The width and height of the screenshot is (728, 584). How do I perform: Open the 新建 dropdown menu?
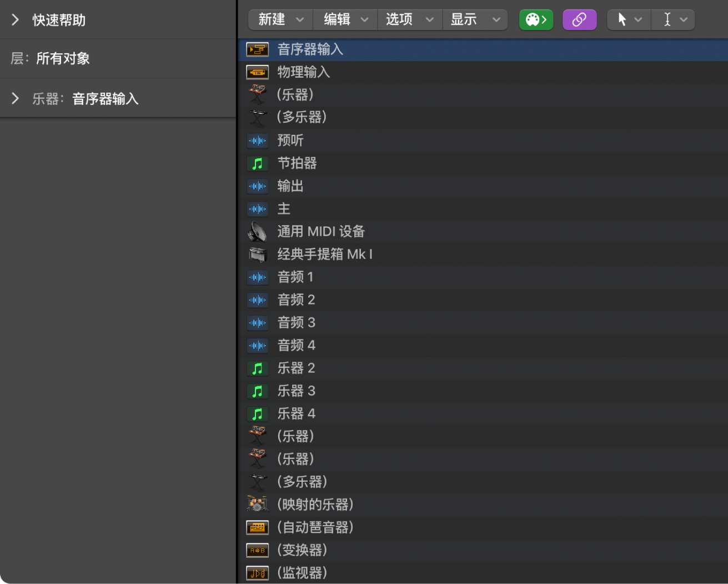point(280,19)
